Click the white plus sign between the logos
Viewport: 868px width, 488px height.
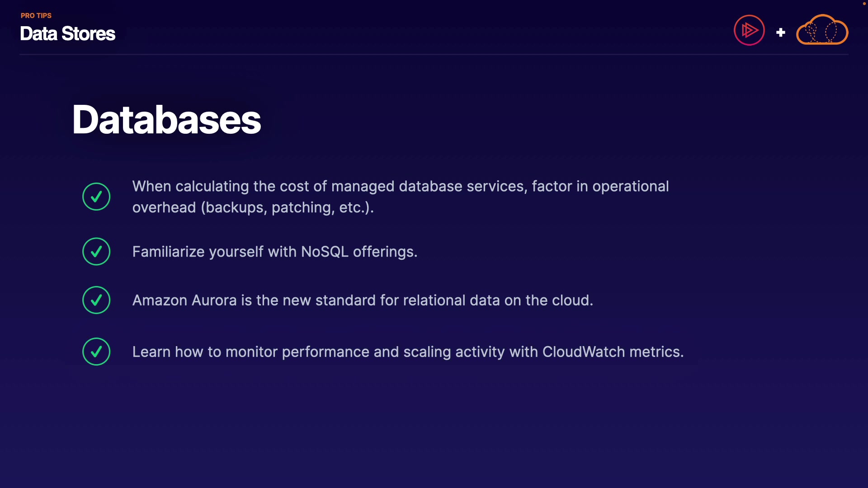780,33
